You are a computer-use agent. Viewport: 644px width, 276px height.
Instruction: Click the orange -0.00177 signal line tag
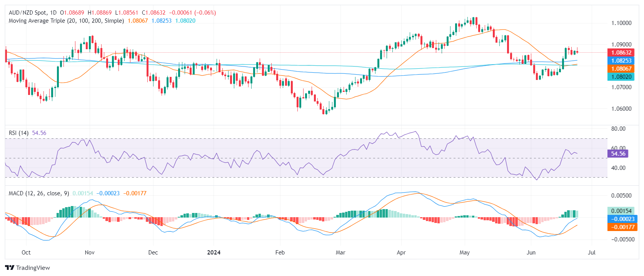click(x=621, y=227)
